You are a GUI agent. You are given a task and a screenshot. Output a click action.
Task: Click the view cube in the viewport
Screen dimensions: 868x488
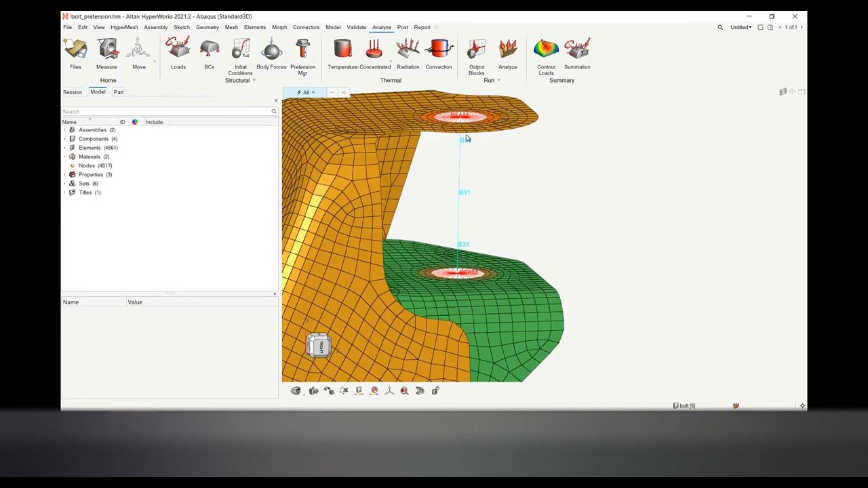point(319,346)
